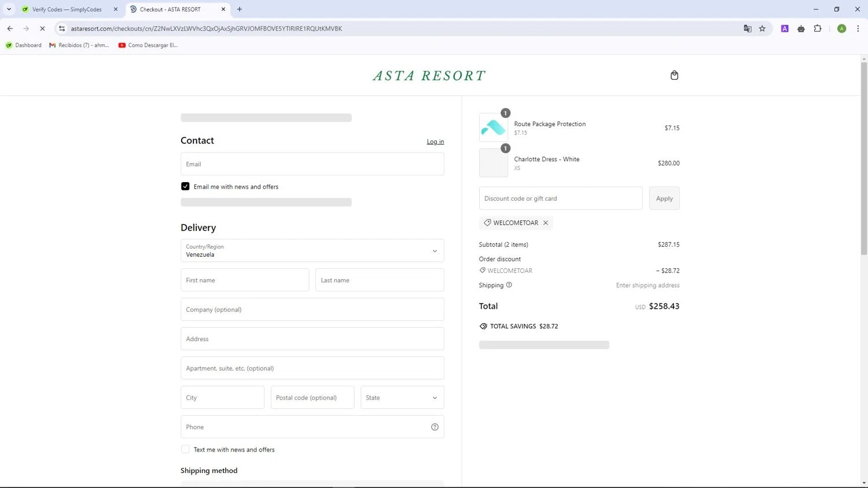Stop loading the page in browser toolbar
The height and width of the screenshot is (488, 868).
(42, 28)
